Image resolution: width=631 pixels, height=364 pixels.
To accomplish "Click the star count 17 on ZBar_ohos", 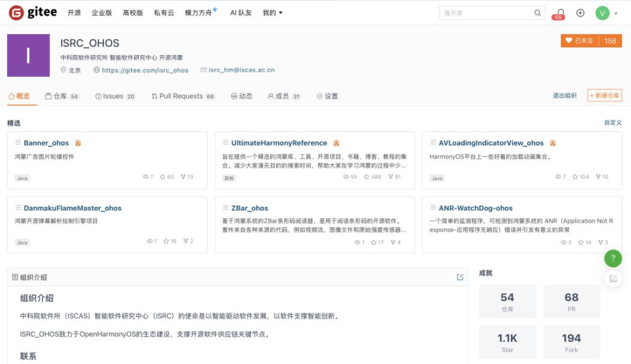I will 377,242.
